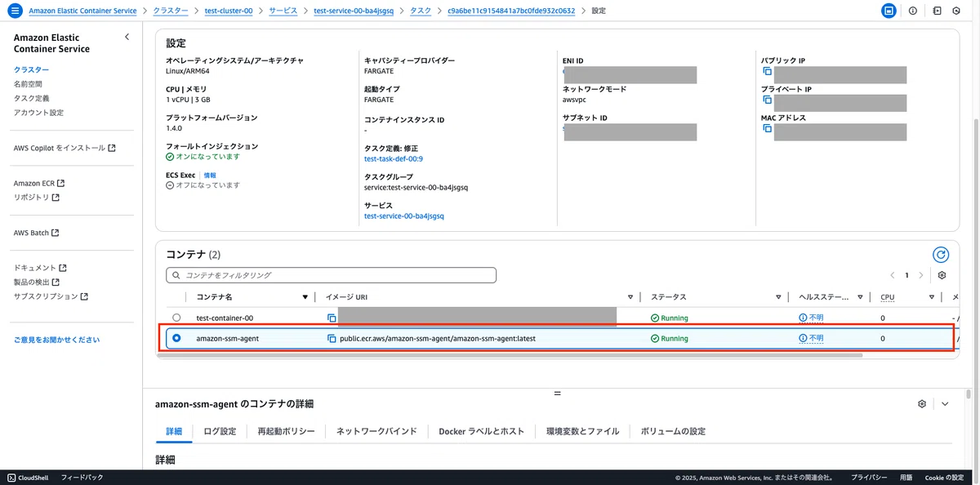Open AWS Copilot install external link

65,148
